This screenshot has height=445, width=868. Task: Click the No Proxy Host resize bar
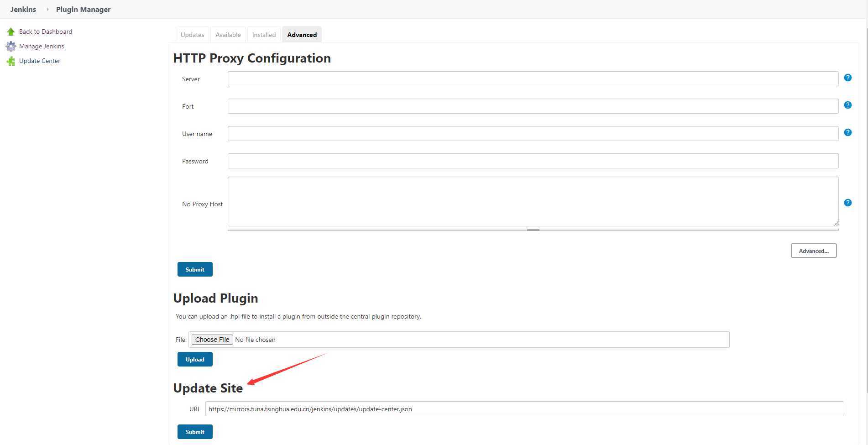click(x=533, y=230)
